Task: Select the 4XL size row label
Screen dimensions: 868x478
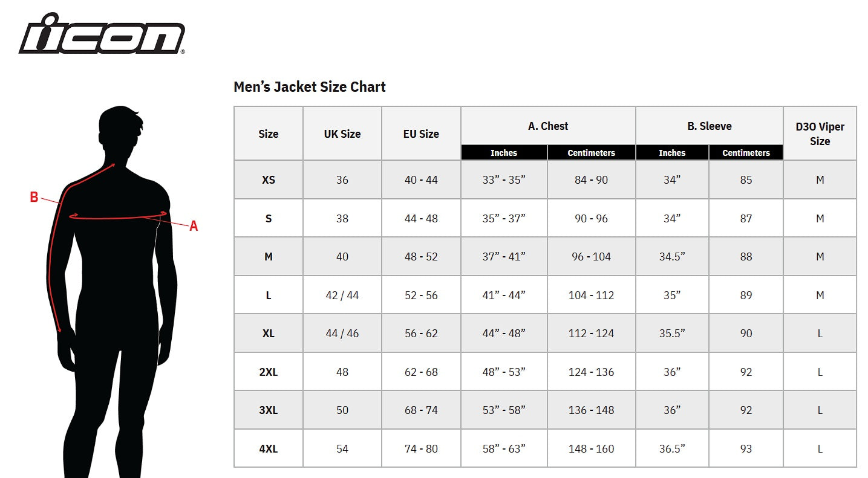Action: tap(269, 448)
